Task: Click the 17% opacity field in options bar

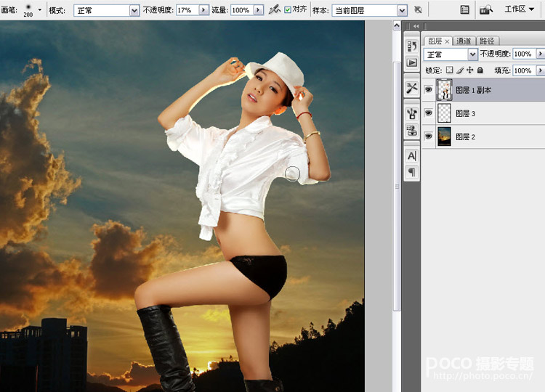Action: 187,10
